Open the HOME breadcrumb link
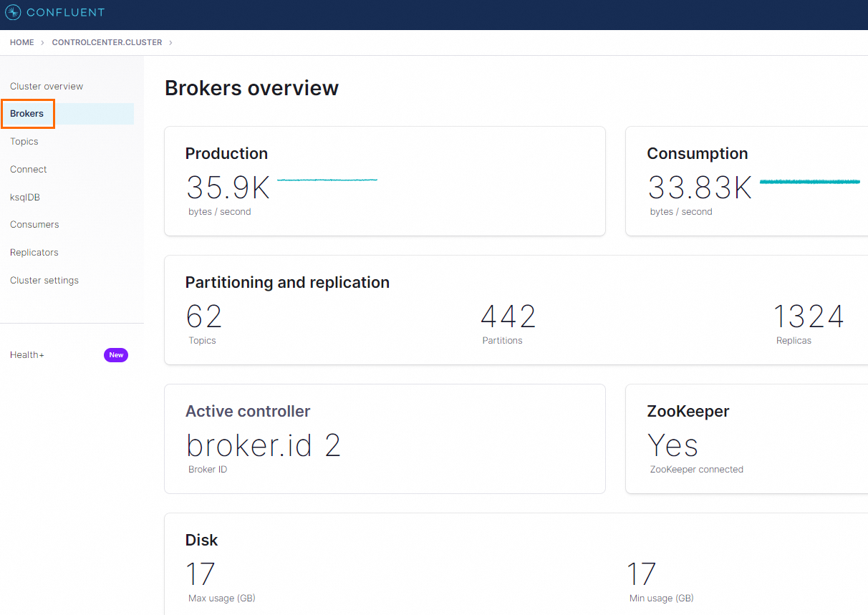 pos(22,42)
